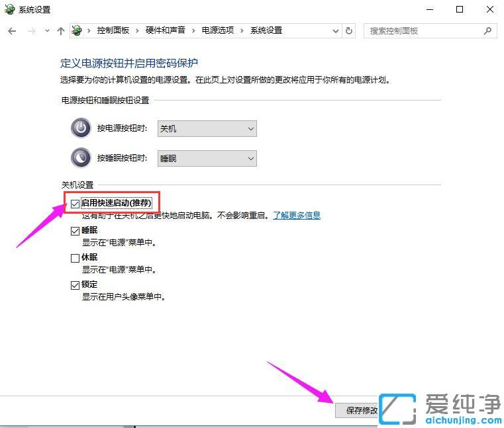This screenshot has width=504, height=428.
Task: Click the sleep button moon icon
Action: pos(81,158)
